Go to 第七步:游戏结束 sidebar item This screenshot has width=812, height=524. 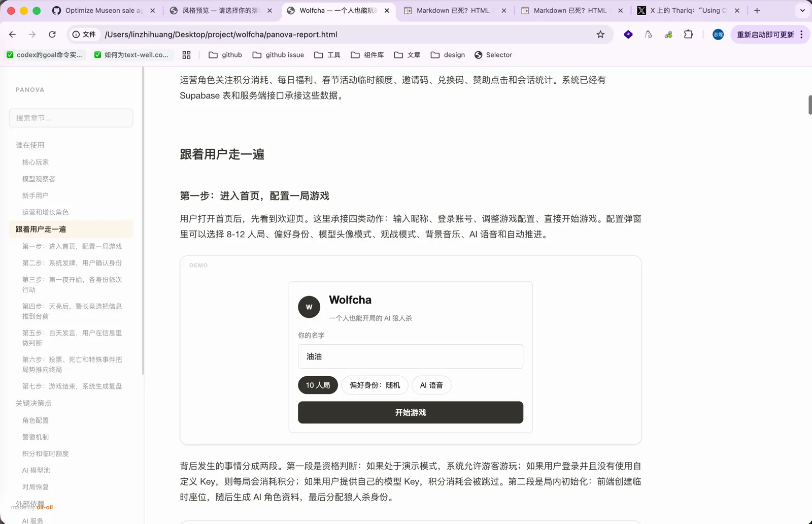(72, 386)
